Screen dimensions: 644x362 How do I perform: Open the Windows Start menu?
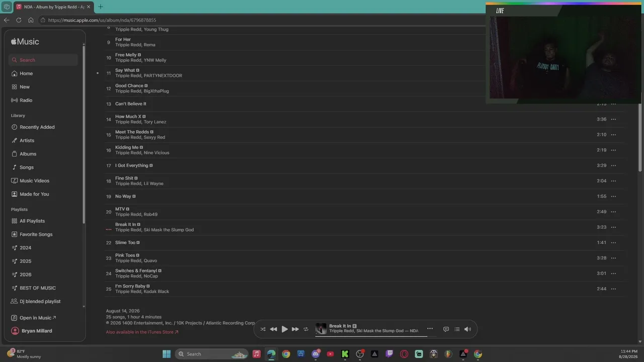(167, 354)
